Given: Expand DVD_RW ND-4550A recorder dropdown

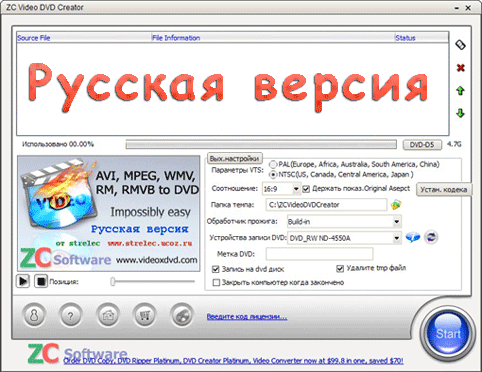Looking at the screenshot, I should [x=396, y=238].
